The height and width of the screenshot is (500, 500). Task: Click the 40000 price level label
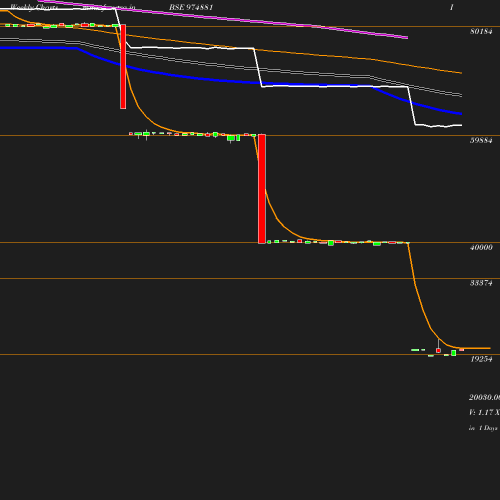(x=481, y=247)
